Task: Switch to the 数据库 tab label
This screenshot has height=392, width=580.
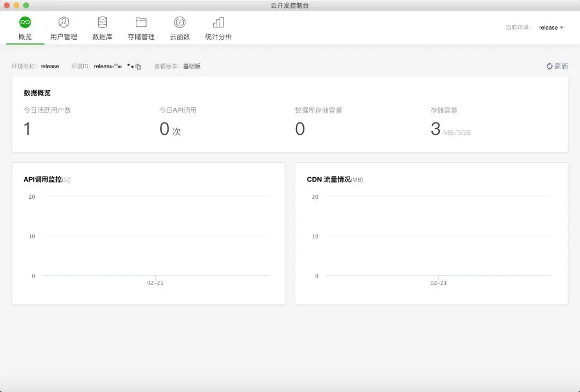Action: point(103,37)
